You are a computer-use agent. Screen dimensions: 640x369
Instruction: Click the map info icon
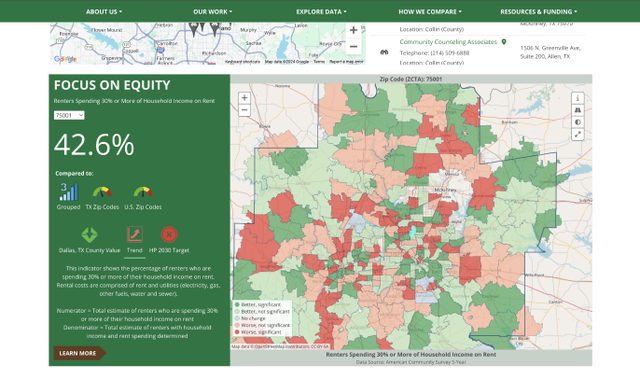577,98
